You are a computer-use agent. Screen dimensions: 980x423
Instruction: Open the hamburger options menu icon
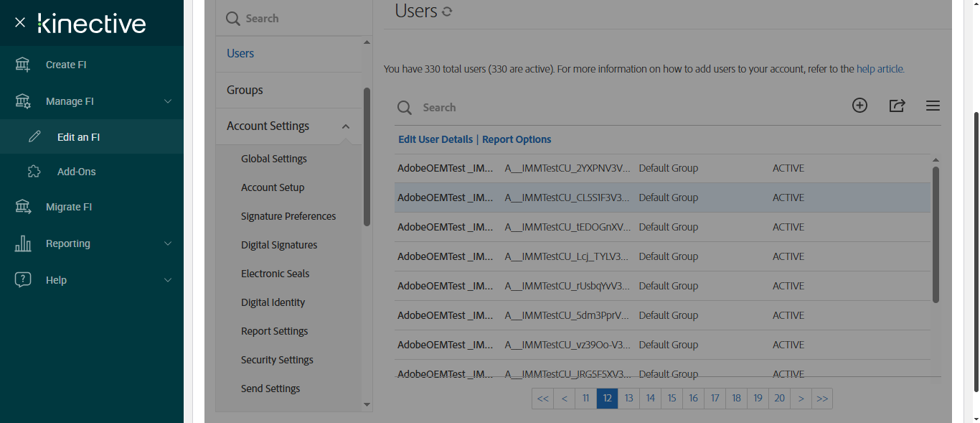933,106
